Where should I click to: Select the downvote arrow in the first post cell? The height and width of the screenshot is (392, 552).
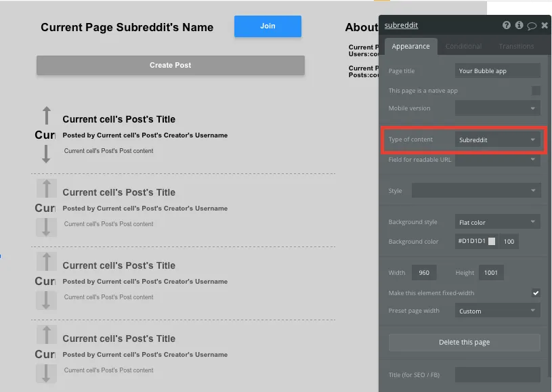coord(46,154)
